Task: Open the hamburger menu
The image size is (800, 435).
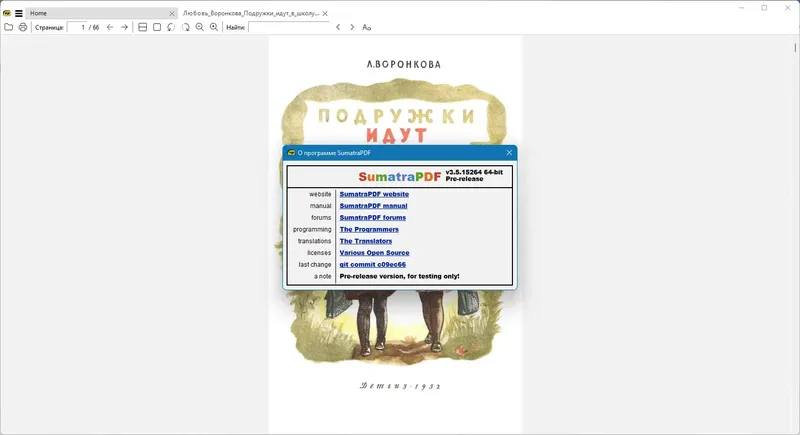Action: [19, 13]
